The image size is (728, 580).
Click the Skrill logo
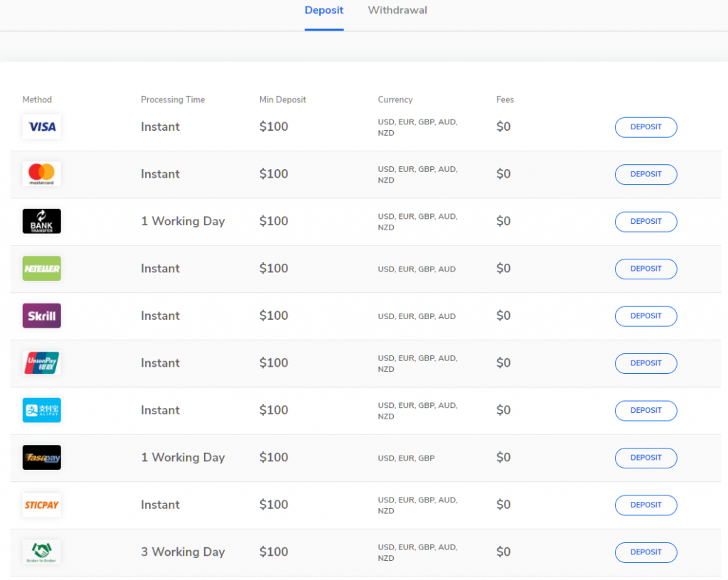pyautogui.click(x=42, y=316)
